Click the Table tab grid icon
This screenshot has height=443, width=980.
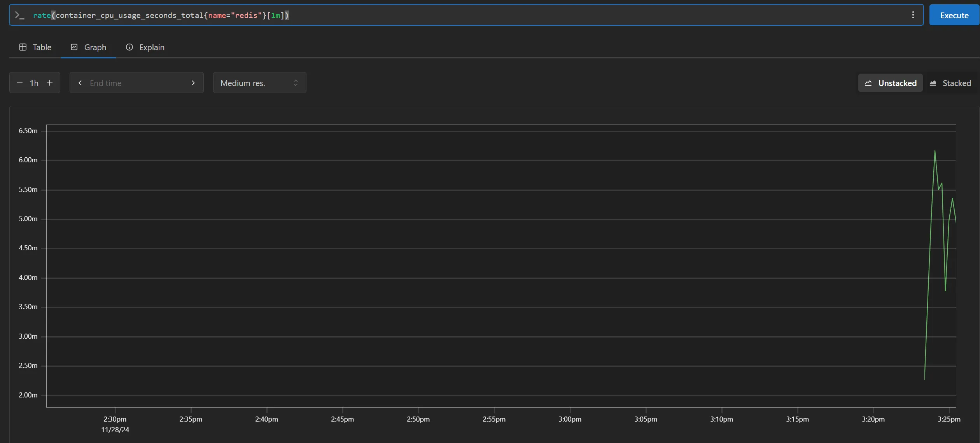click(23, 47)
